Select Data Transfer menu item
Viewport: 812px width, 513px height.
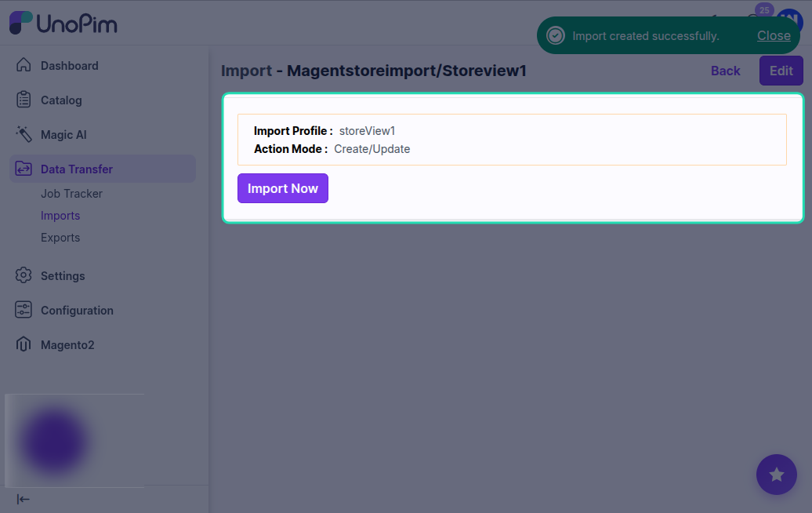103,169
